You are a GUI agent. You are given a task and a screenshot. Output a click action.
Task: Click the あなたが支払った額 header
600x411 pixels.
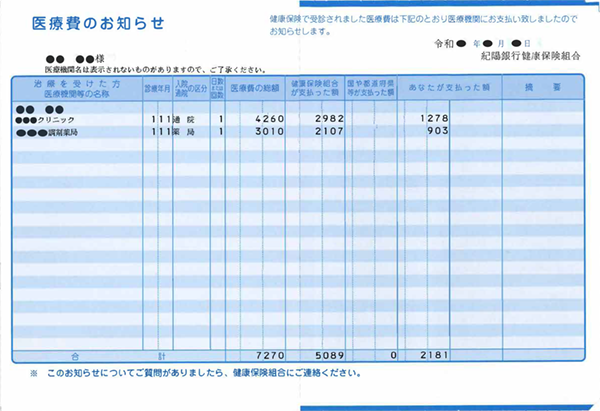click(x=449, y=88)
